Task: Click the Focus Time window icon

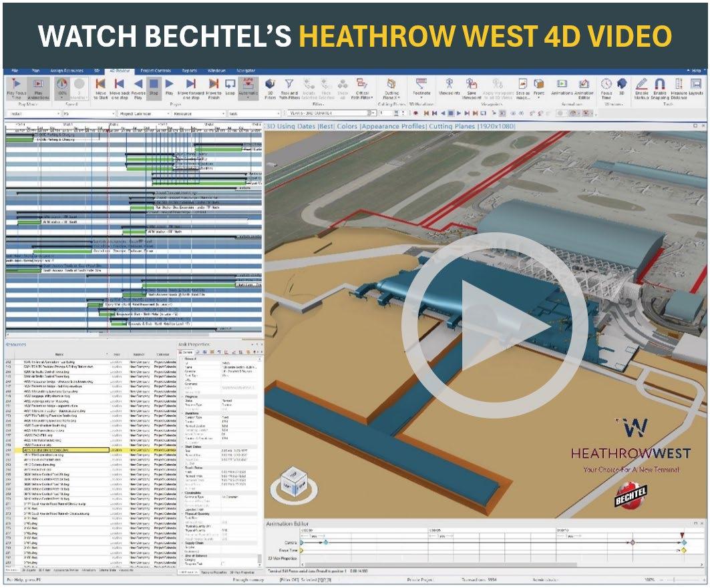Action: tap(606, 89)
